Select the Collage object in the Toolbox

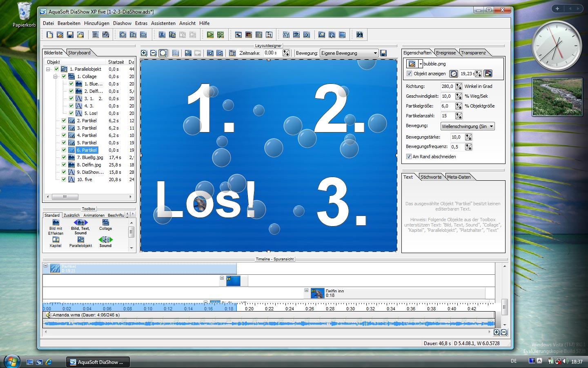[x=105, y=224]
